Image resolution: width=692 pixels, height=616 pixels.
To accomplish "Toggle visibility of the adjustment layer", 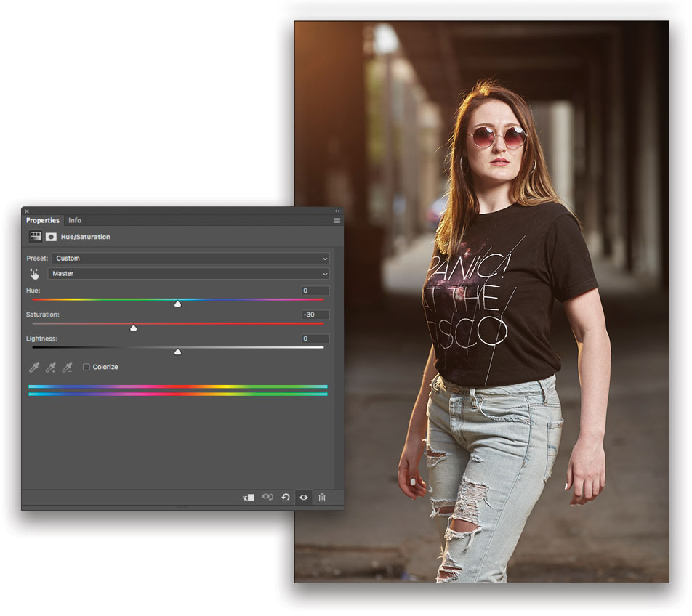I will (303, 498).
